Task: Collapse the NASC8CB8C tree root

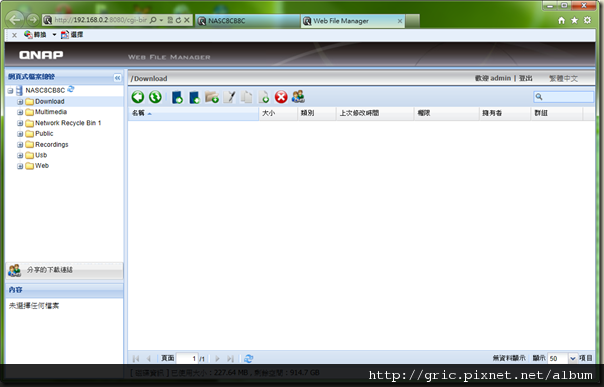Action: coord(10,91)
